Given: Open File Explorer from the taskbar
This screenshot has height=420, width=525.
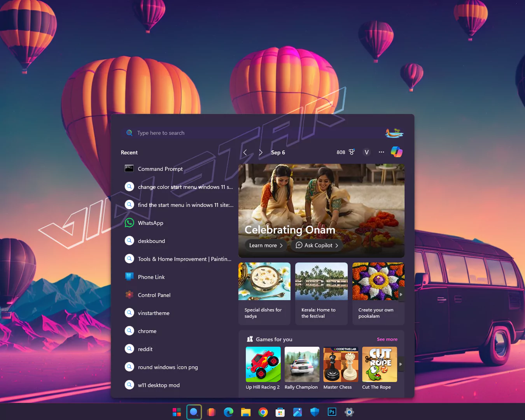Looking at the screenshot, I should pyautogui.click(x=246, y=412).
